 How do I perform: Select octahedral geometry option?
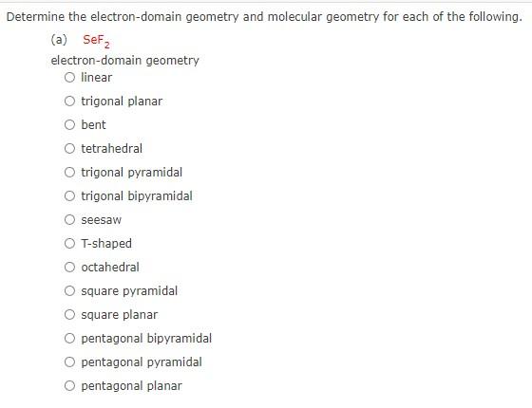(x=69, y=267)
